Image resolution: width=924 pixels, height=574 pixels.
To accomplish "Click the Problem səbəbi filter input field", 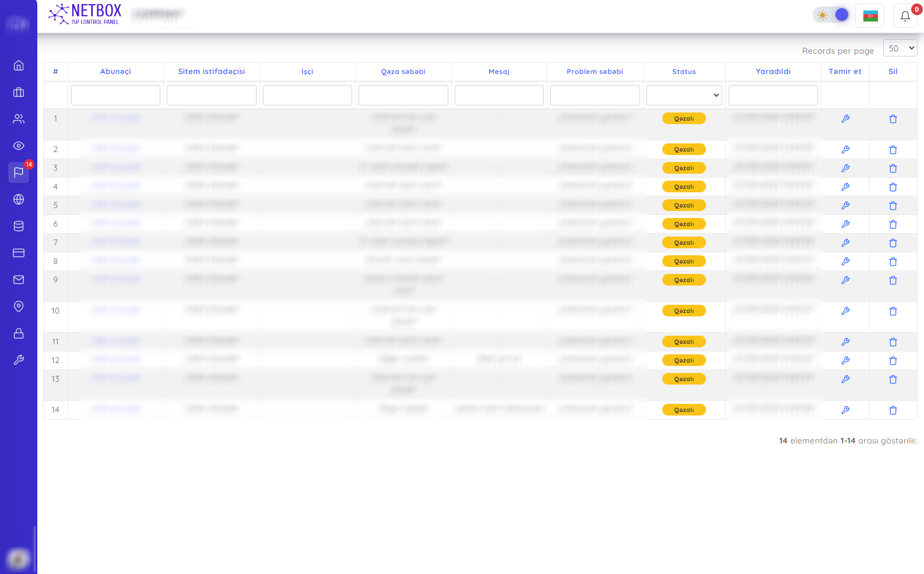I will point(595,95).
